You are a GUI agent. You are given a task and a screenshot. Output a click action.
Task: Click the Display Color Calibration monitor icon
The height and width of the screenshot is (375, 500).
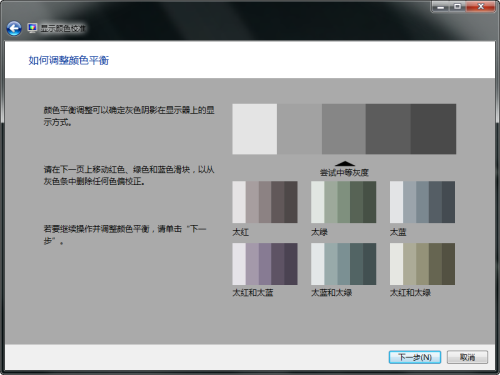pyautogui.click(x=32, y=28)
